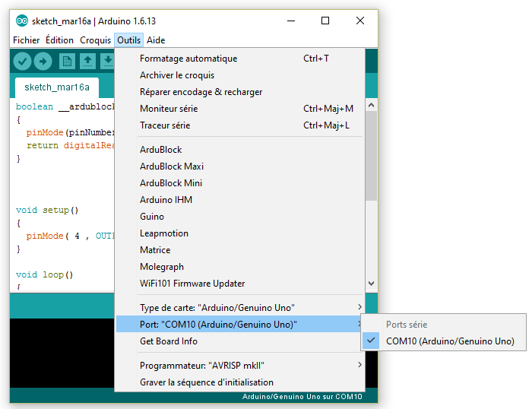
Task: Launch Arduino IHM tool
Action: coord(240,200)
